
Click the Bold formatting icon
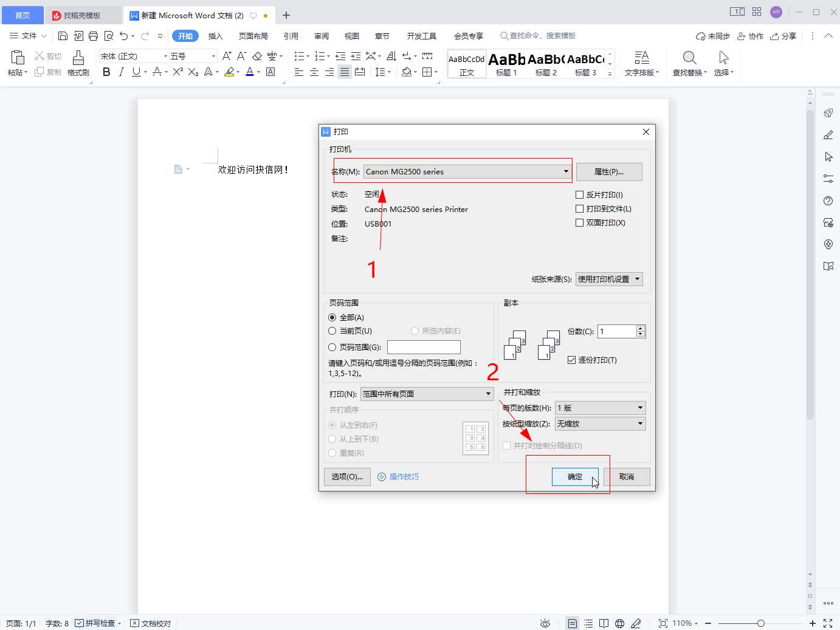106,72
